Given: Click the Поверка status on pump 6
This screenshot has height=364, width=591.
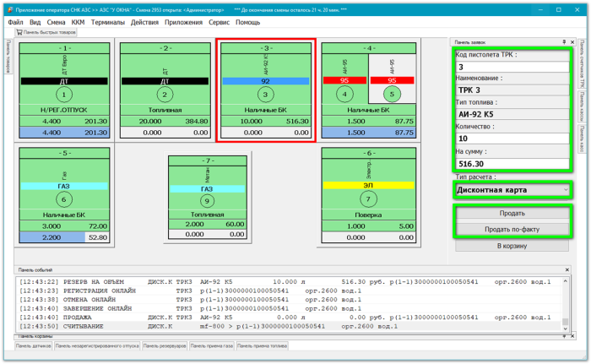Looking at the screenshot, I should pyautogui.click(x=368, y=215).
